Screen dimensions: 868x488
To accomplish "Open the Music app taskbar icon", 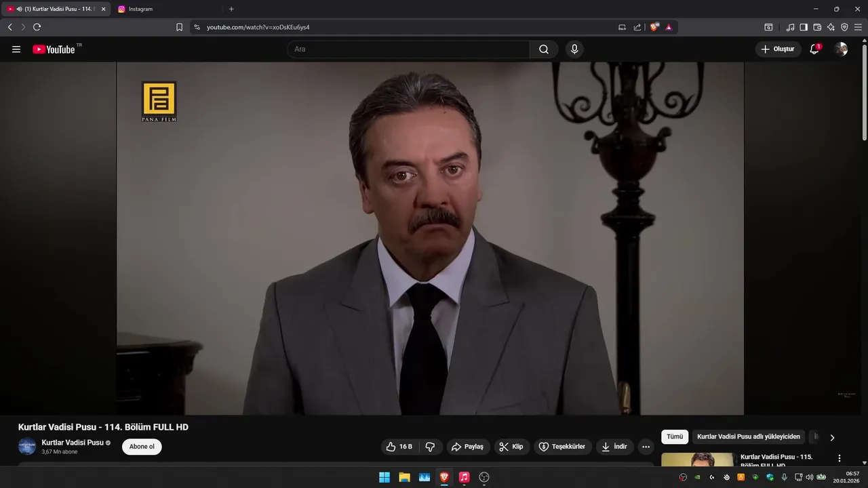I will [x=464, y=477].
